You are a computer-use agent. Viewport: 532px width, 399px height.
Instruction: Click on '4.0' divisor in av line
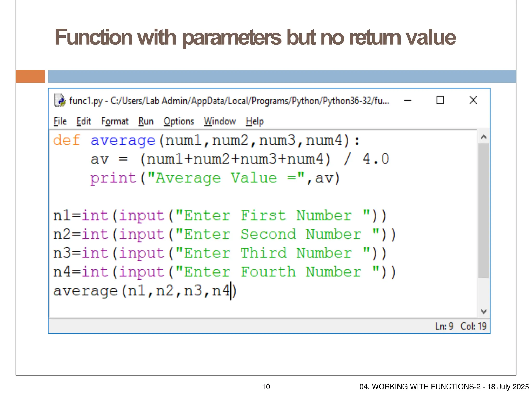[376, 159]
